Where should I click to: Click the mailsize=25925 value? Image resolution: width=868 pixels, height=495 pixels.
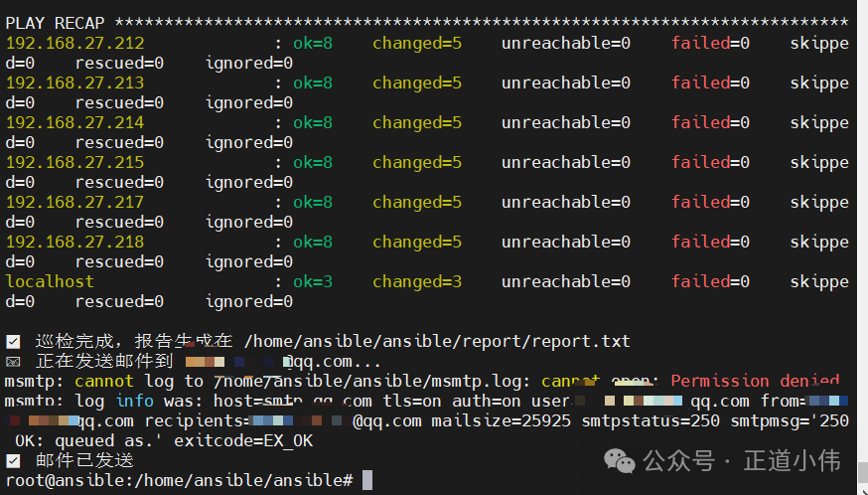point(501,421)
